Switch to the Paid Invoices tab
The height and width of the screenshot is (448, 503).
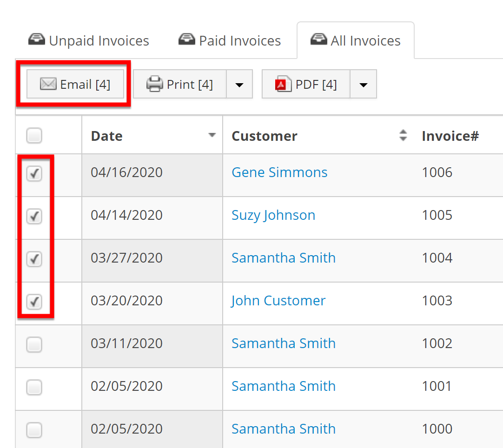(230, 41)
